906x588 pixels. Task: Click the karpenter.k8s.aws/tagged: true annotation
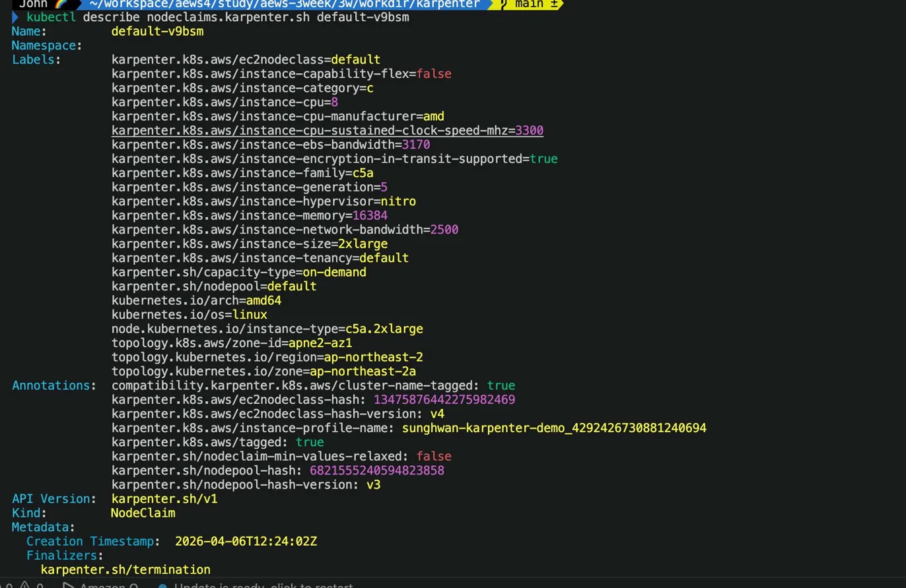[218, 442]
